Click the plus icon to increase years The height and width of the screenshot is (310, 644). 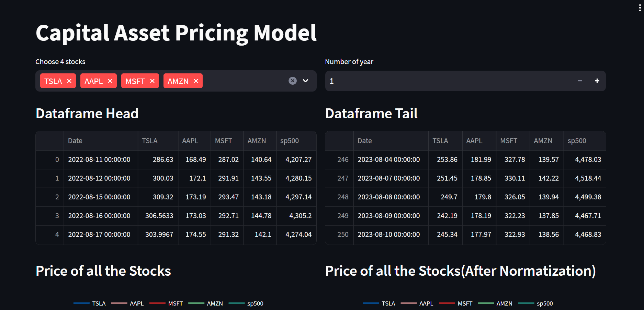[597, 81]
